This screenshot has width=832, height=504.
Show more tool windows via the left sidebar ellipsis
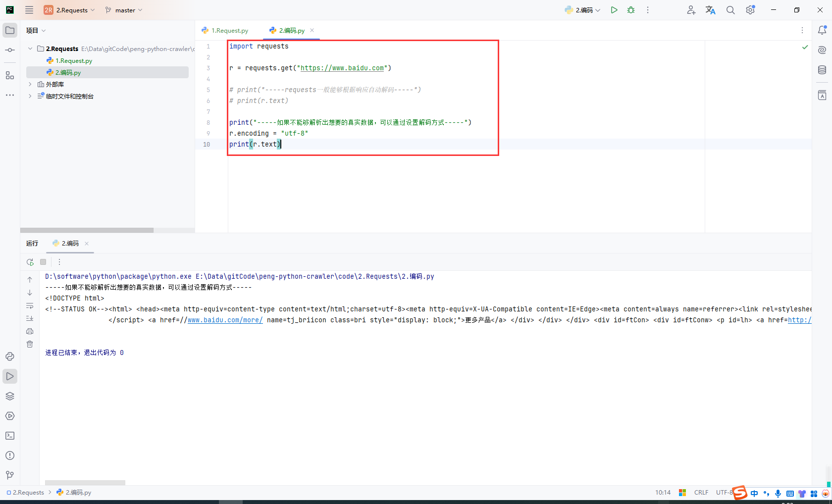(10, 95)
